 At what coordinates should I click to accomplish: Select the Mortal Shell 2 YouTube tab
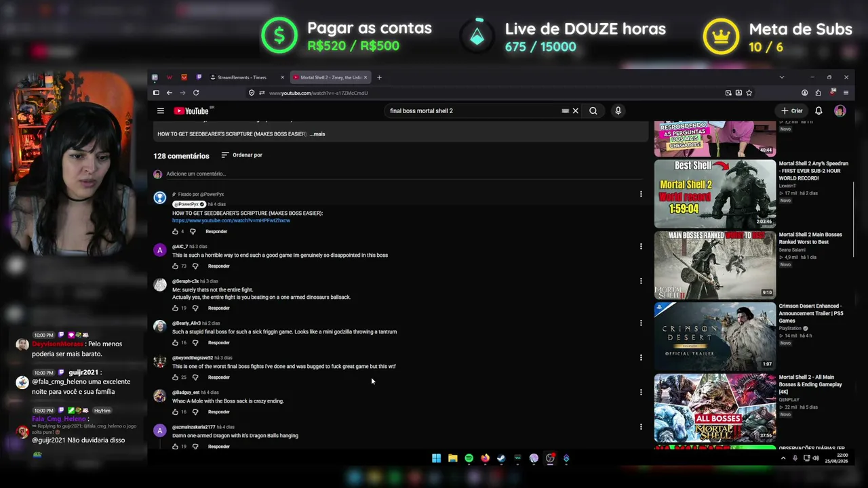point(330,77)
